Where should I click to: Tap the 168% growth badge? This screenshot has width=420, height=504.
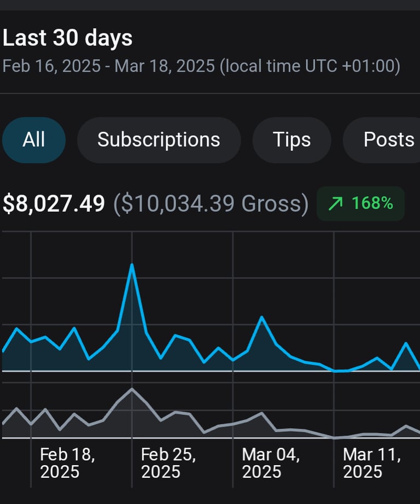361,204
